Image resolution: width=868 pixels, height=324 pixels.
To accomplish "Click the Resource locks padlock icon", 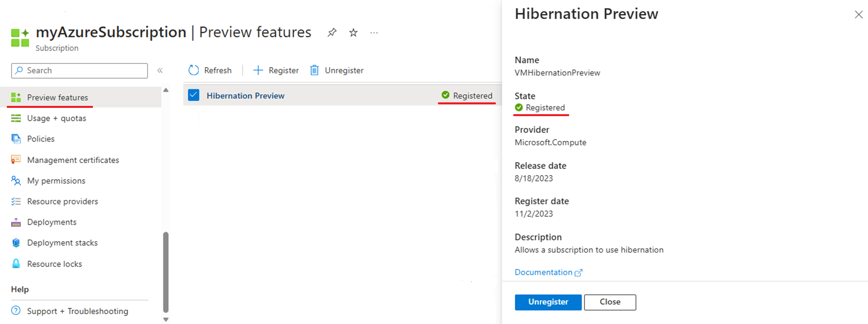I will [x=16, y=264].
